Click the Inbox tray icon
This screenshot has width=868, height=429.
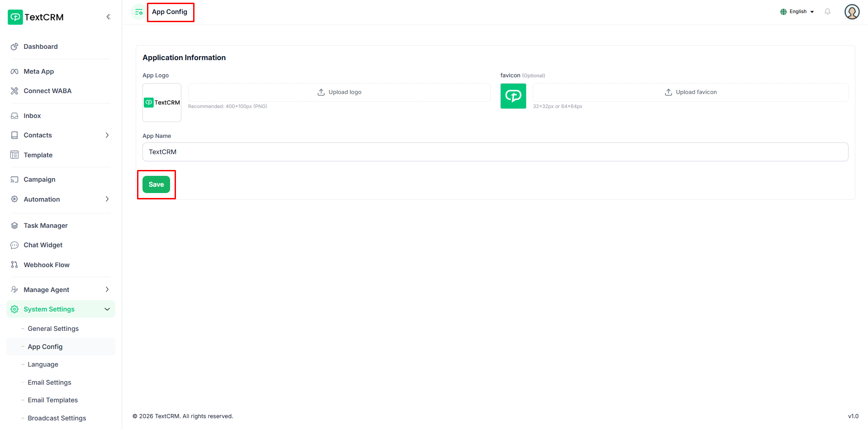pos(14,116)
